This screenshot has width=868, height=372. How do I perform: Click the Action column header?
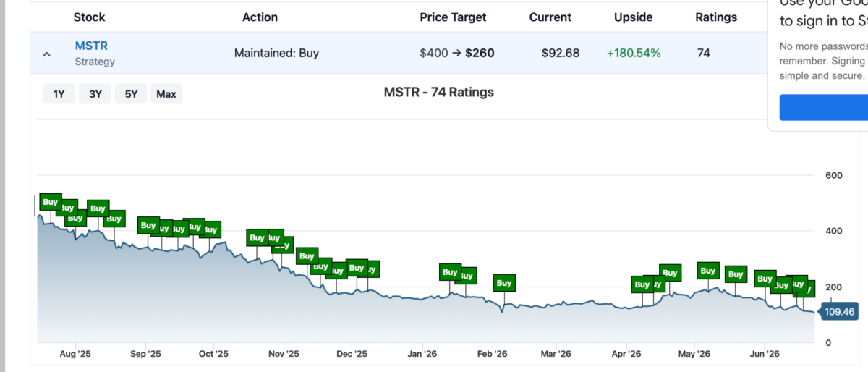(x=260, y=17)
